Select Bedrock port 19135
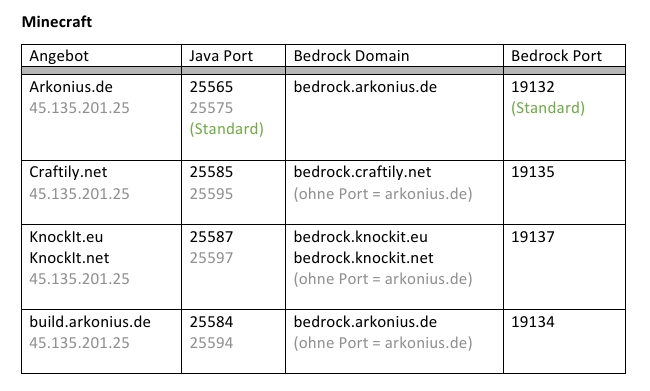Viewport: 650px width, 391px height. tap(533, 172)
